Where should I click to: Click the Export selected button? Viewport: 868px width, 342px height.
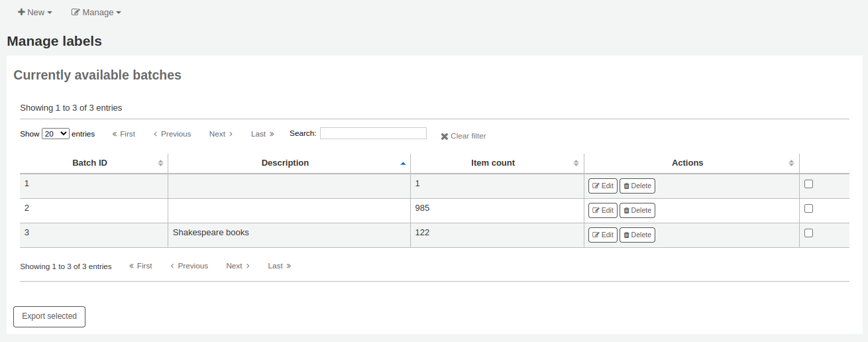point(50,317)
